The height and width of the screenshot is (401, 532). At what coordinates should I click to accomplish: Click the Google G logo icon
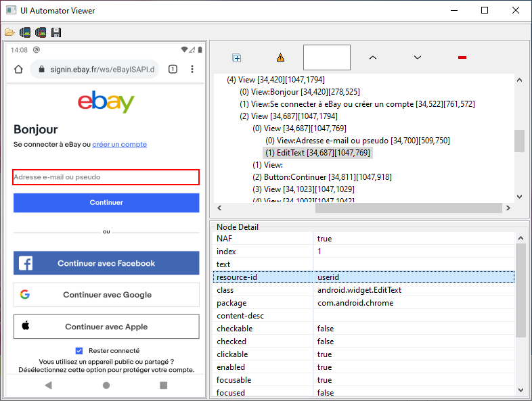click(25, 294)
